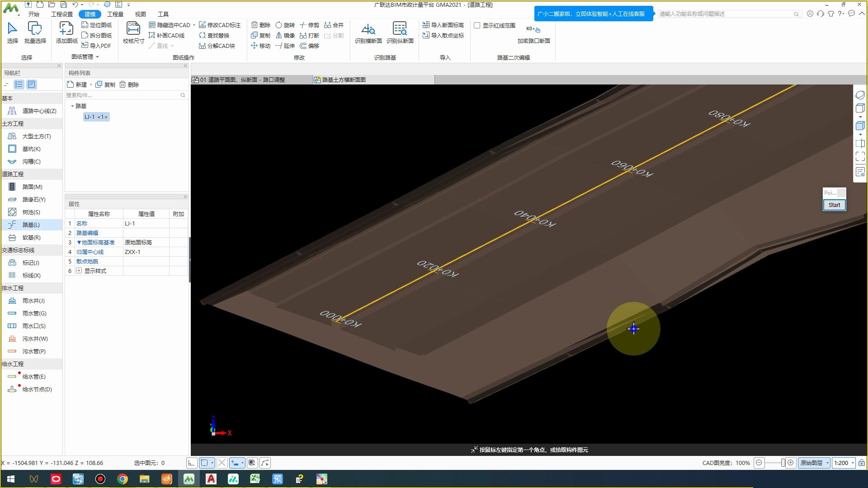This screenshot has width=868, height=488.
Task: Click the Start button
Action: coord(834,205)
